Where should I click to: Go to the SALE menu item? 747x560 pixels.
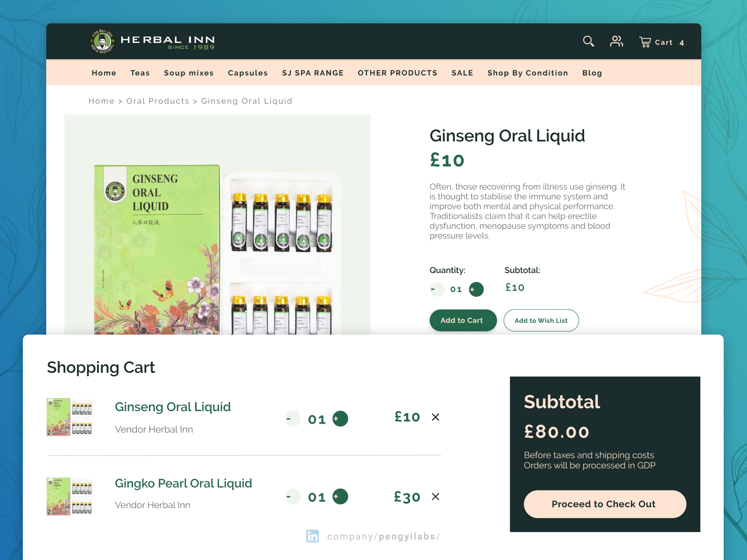click(x=462, y=73)
